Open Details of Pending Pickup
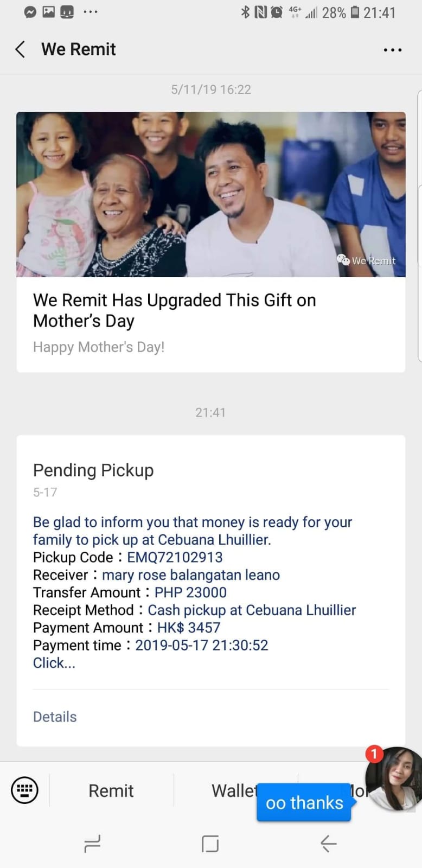Viewport: 422px width, 868px height. tap(55, 717)
